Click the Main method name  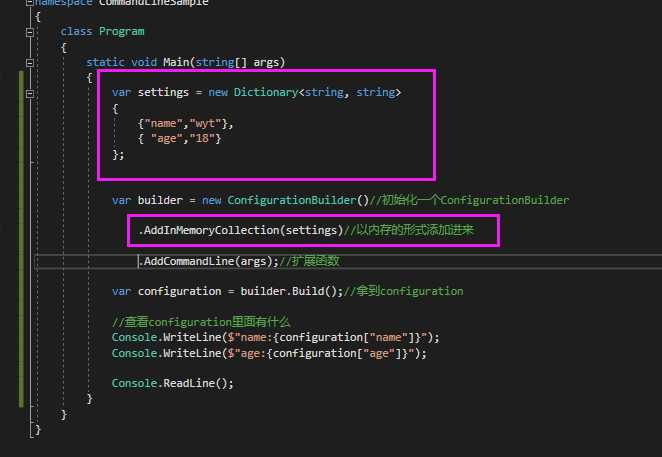[x=176, y=63]
